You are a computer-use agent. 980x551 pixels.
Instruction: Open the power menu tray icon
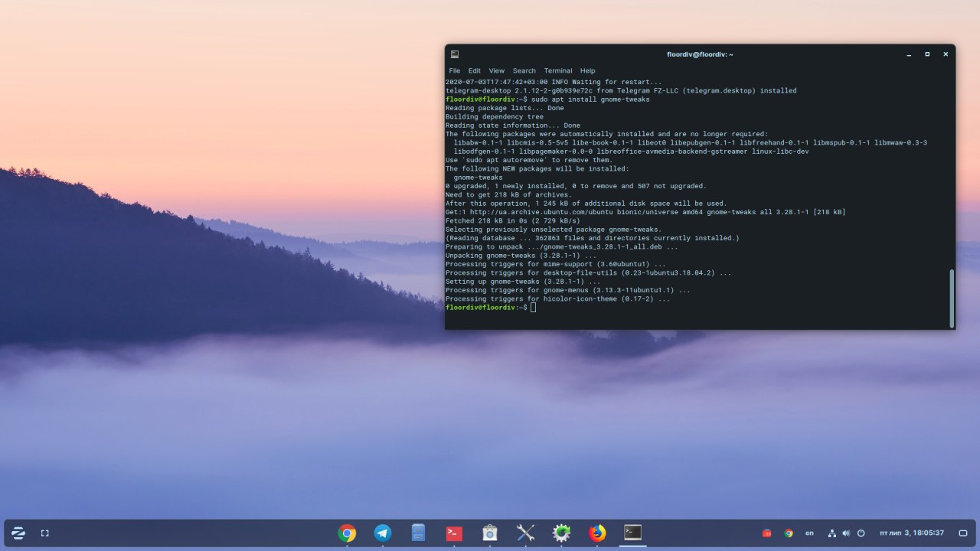[861, 533]
